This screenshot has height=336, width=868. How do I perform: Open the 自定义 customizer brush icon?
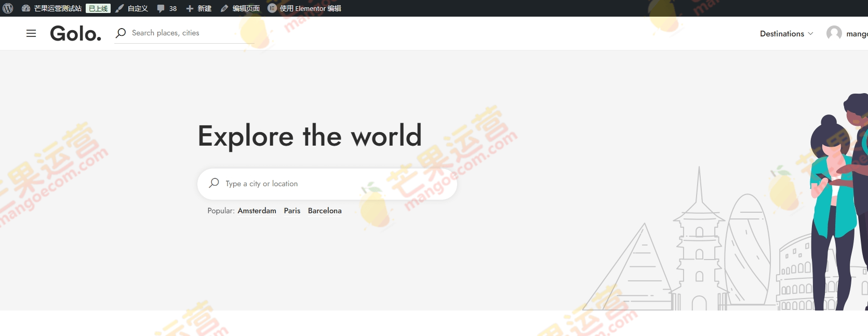(x=120, y=8)
